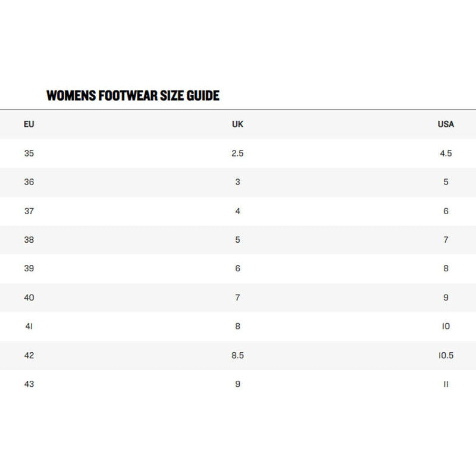Click USA size 7 cell
476x476 pixels.
pos(446,240)
